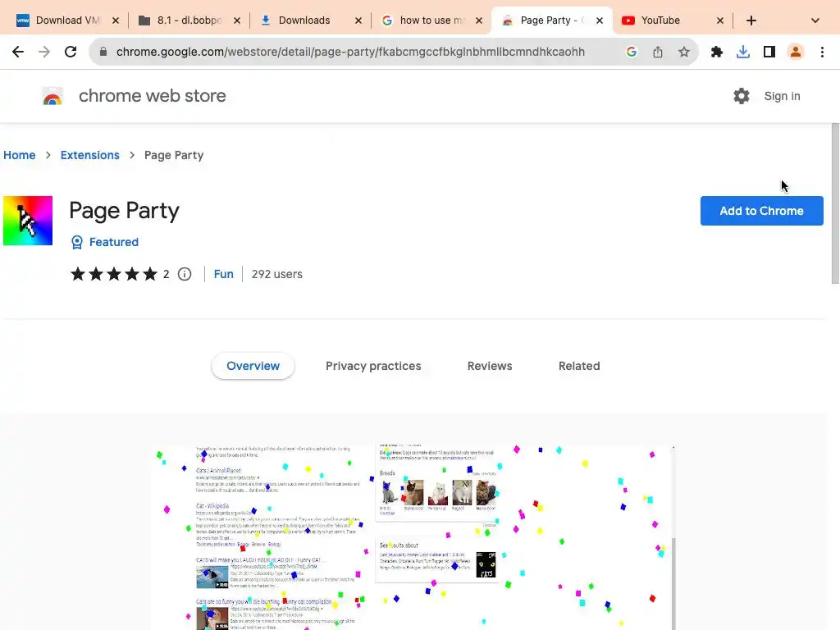Open the Chrome downloads icon
Screen dimensions: 840x630
[743, 52]
